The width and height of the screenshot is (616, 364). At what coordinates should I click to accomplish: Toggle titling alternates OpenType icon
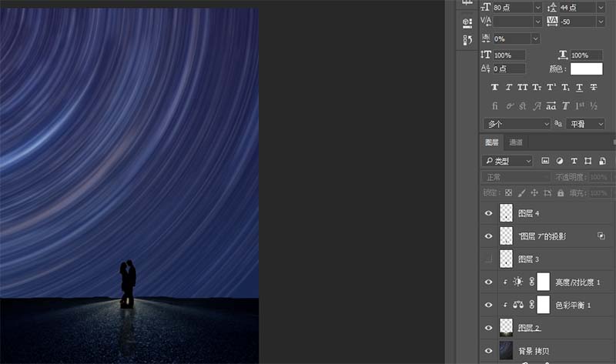tap(566, 105)
